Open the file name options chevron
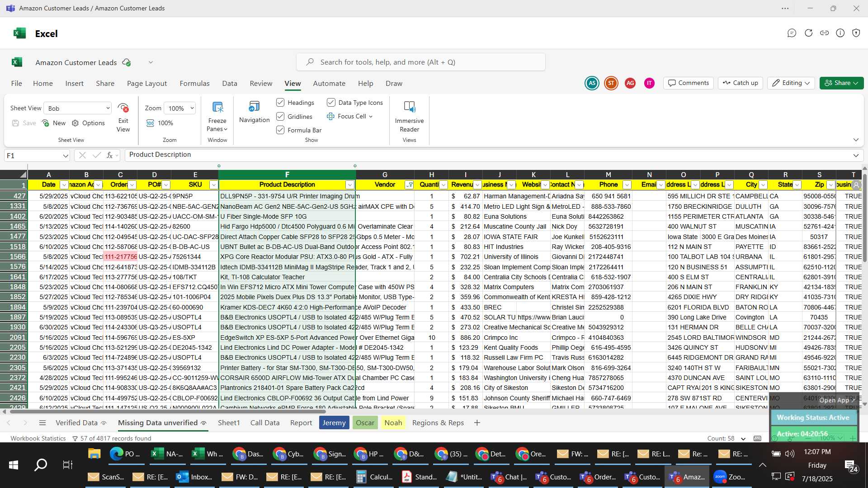 click(x=151, y=62)
